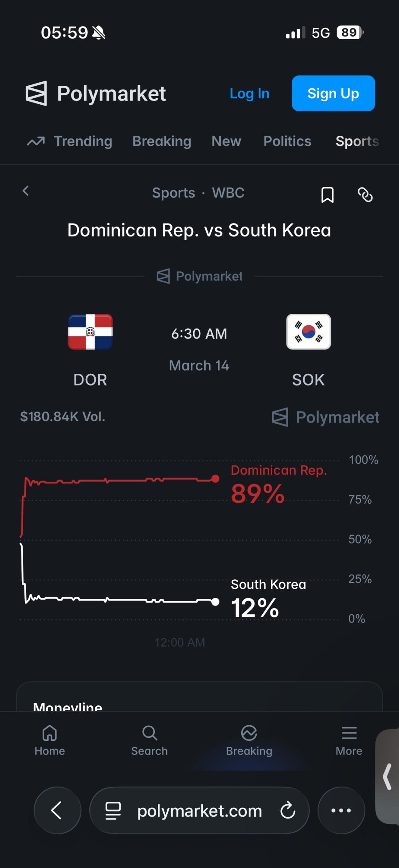Go back using the chevron beside Sports · WBC

pyautogui.click(x=25, y=191)
